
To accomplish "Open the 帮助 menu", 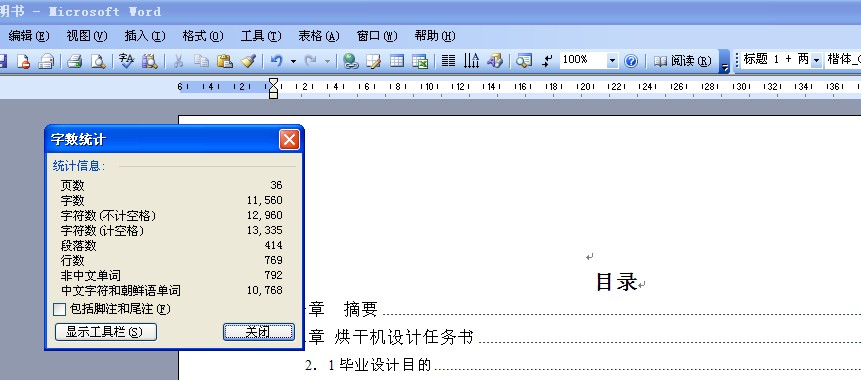I will (435, 36).
